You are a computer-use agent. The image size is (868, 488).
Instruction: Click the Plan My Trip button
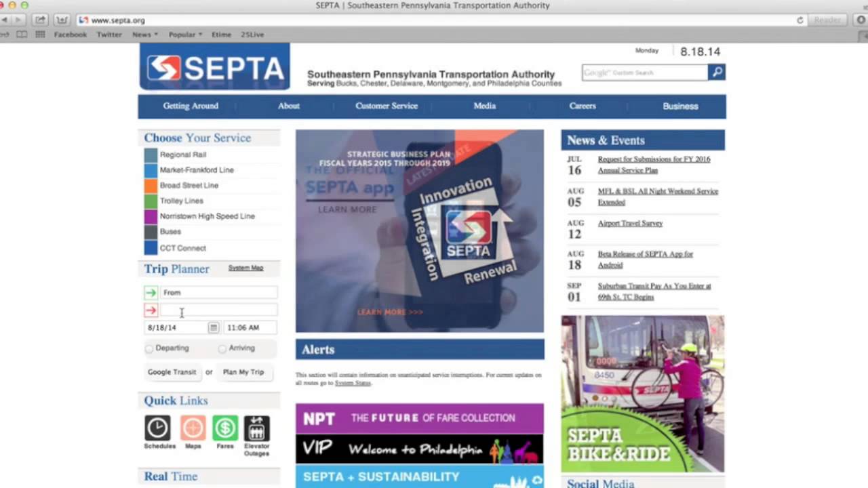coord(243,372)
